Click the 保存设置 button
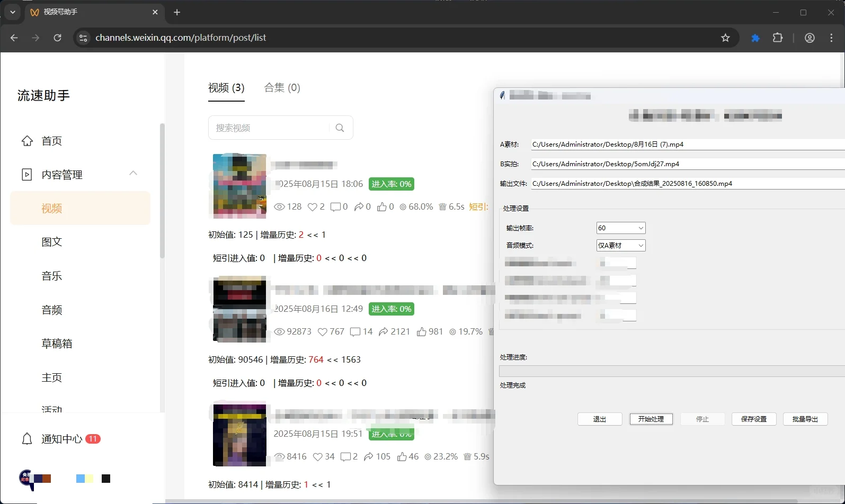Screen dimensions: 845x504 [754, 419]
